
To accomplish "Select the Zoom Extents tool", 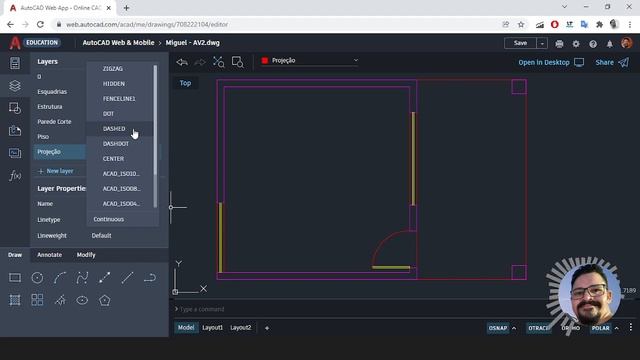I will tap(218, 62).
